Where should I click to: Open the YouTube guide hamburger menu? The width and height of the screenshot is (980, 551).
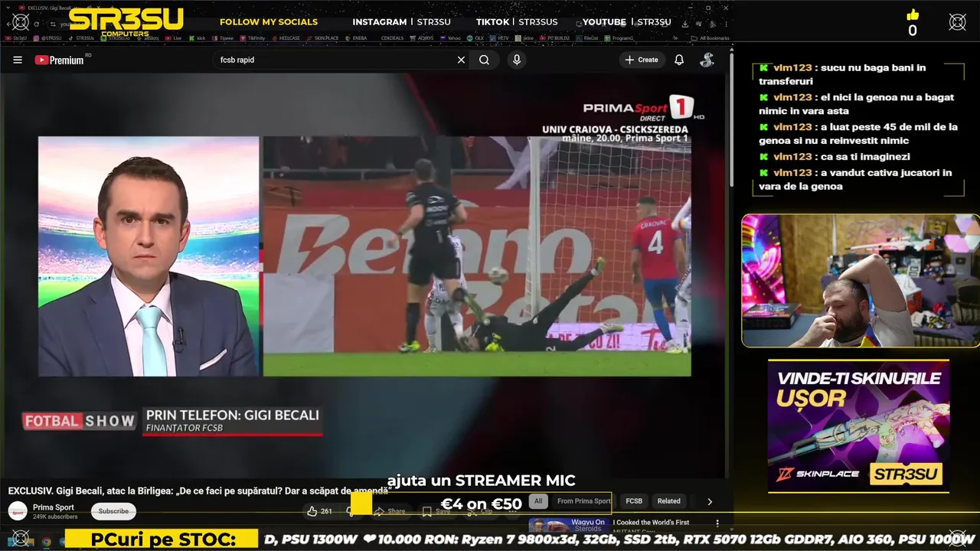18,60
